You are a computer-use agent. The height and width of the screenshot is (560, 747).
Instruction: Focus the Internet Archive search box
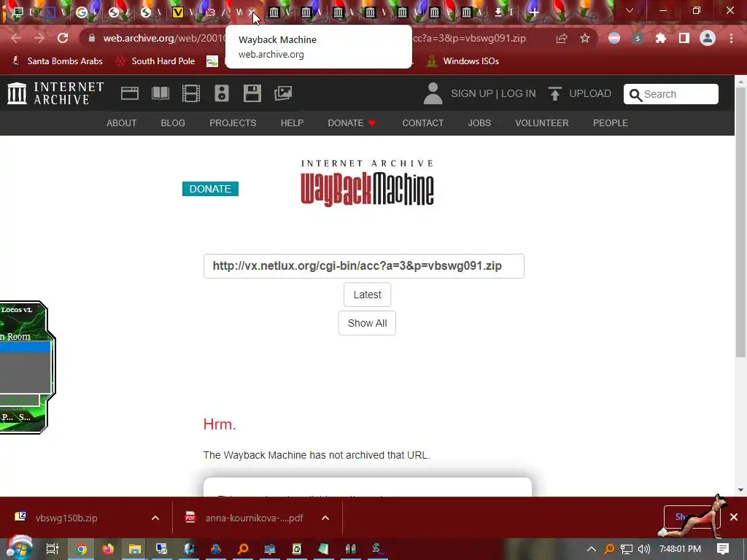pos(671,94)
